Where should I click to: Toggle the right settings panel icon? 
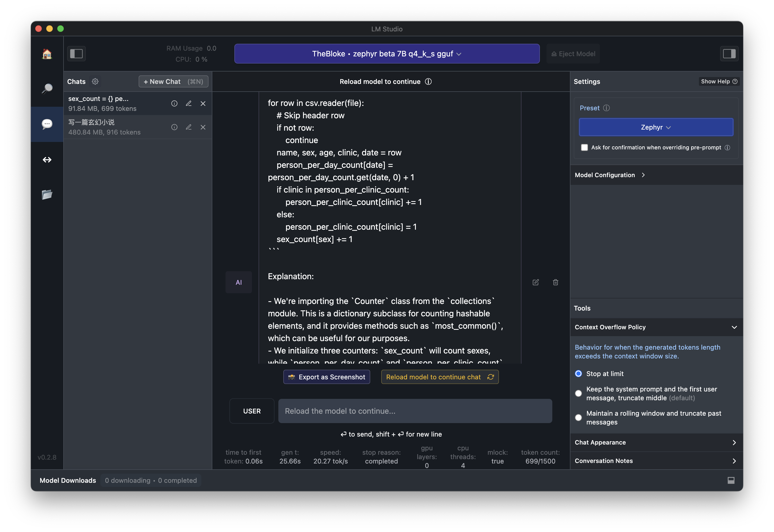(729, 54)
